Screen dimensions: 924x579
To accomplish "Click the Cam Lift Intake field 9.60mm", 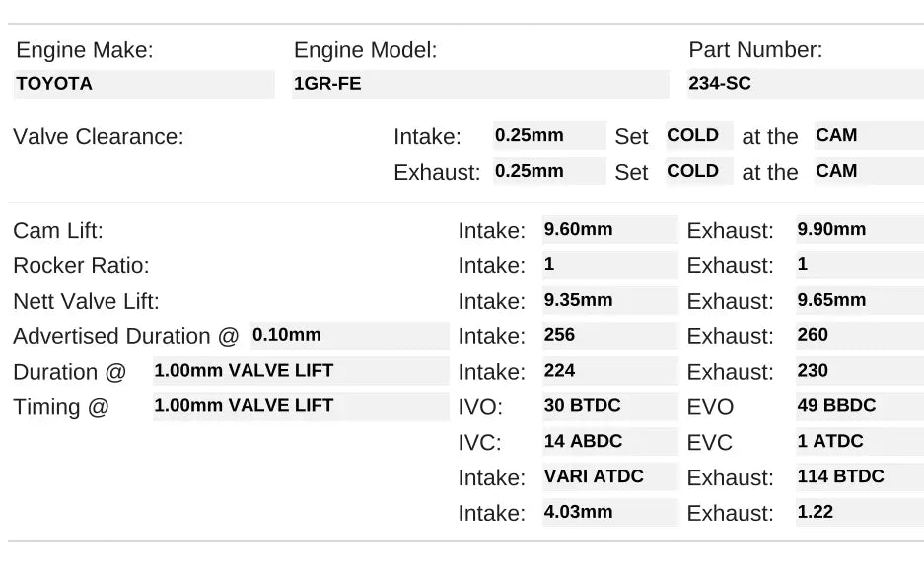I will point(609,230).
